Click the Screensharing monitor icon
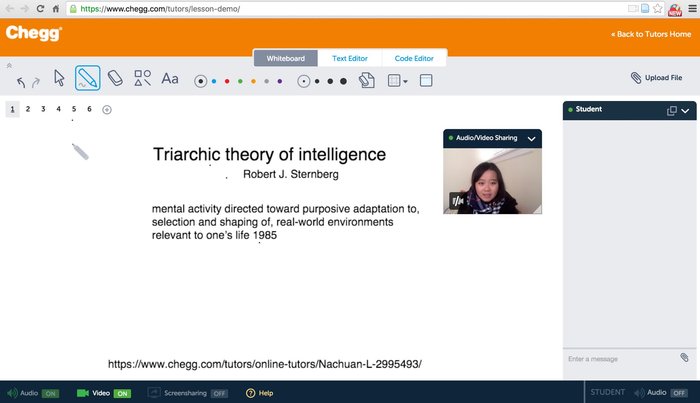 (x=154, y=393)
